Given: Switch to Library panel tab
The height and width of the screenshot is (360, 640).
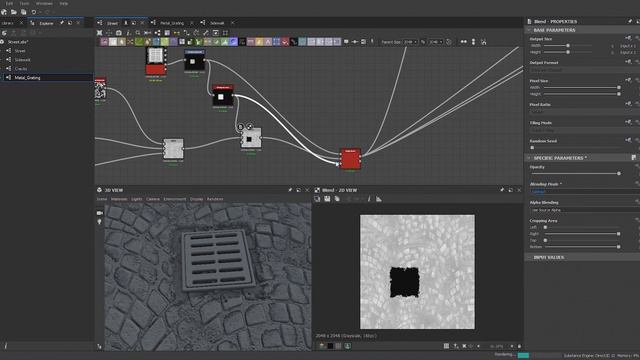Looking at the screenshot, I should pyautogui.click(x=8, y=23).
